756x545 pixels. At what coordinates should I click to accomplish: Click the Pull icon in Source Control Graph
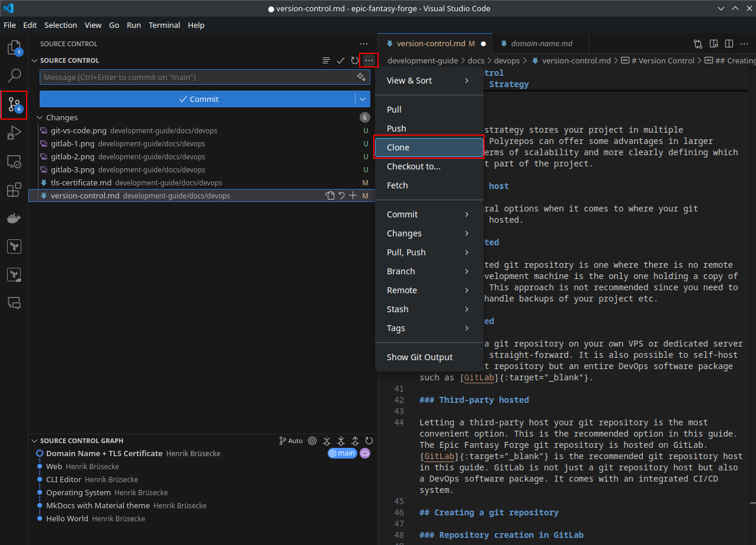[x=341, y=441]
